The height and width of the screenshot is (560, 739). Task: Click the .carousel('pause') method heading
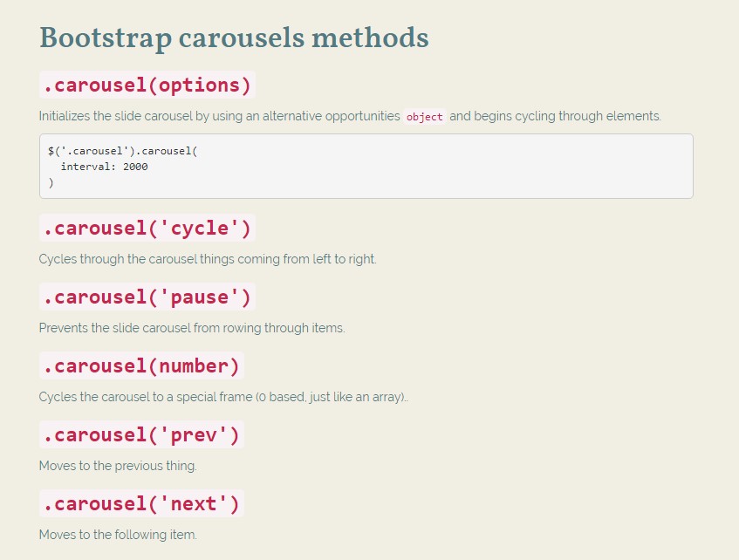click(147, 297)
